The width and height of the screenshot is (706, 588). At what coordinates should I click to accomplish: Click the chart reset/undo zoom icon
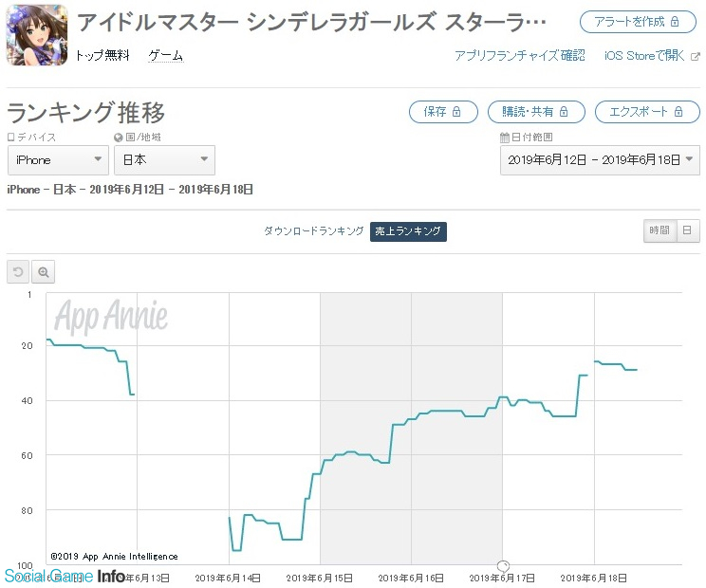point(18,273)
